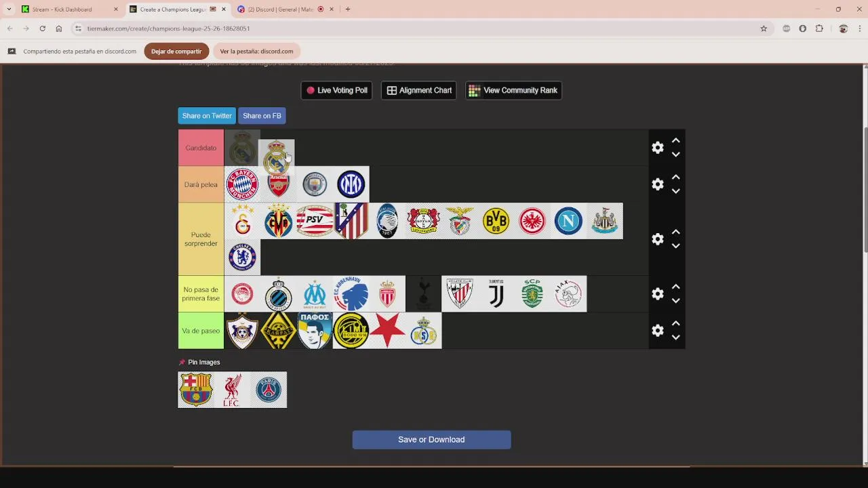Viewport: 868px width, 488px height.
Task: Reload the page
Action: point(42,28)
